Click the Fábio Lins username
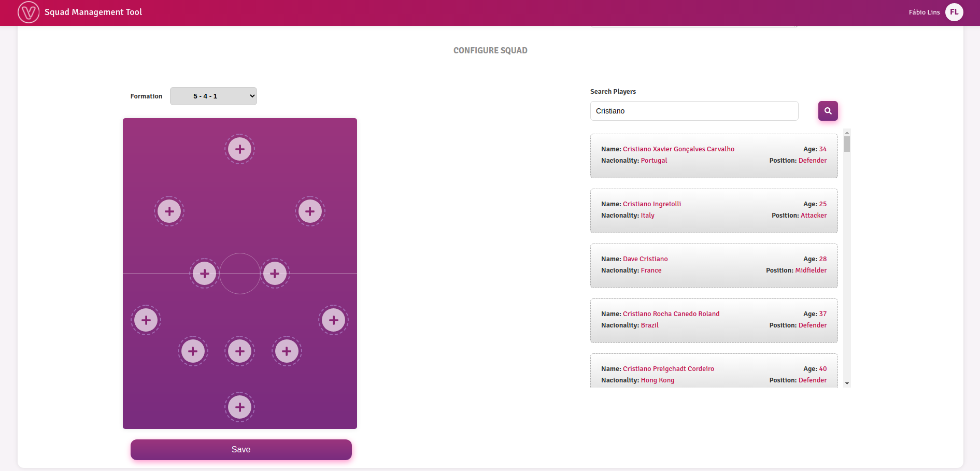The width and height of the screenshot is (980, 471). click(x=924, y=12)
